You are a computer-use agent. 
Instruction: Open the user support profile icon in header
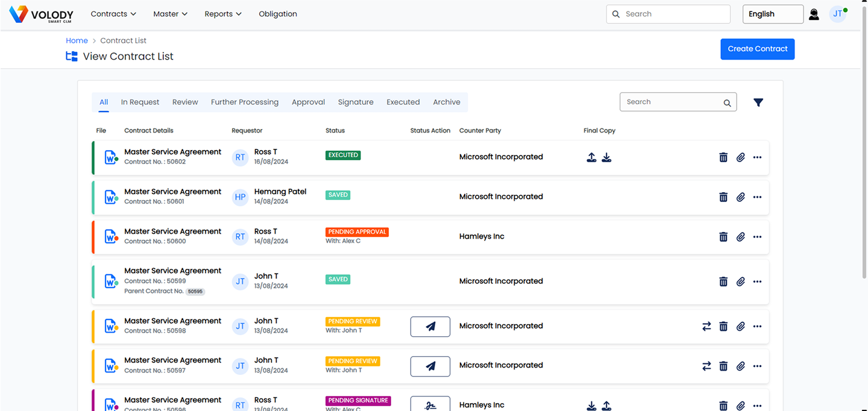[814, 14]
